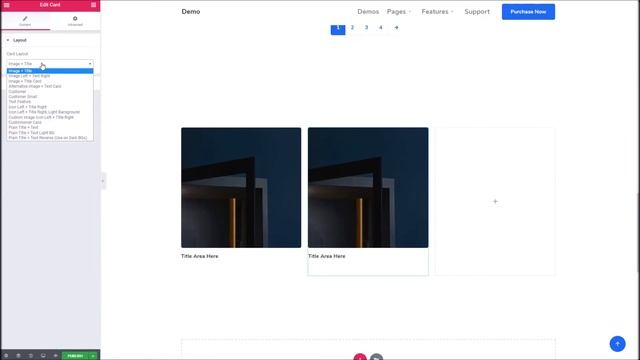This screenshot has width=640, height=360.
Task: Click the Purchase Now button
Action: click(528, 12)
